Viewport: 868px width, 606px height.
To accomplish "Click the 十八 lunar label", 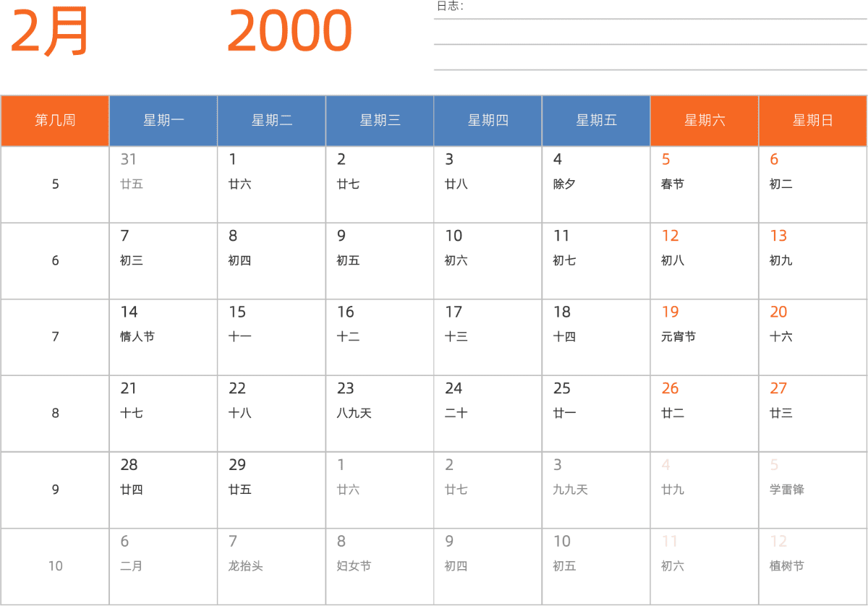I will [x=240, y=414].
